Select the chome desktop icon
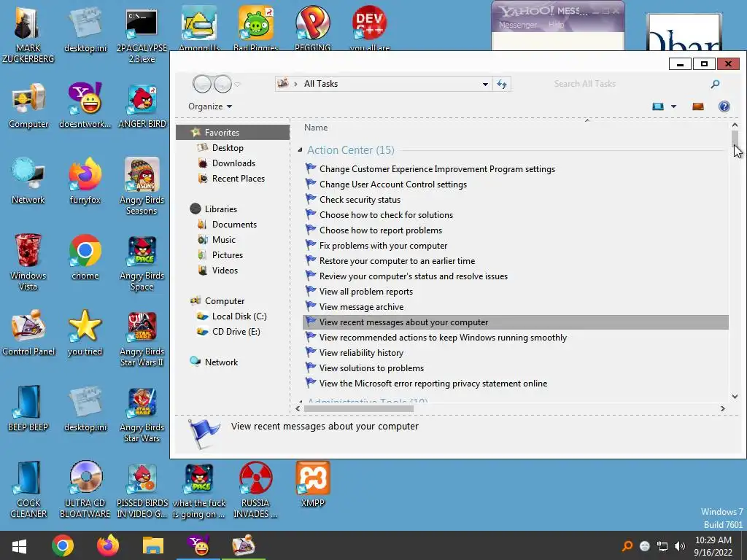The height and width of the screenshot is (560, 747). (x=85, y=257)
